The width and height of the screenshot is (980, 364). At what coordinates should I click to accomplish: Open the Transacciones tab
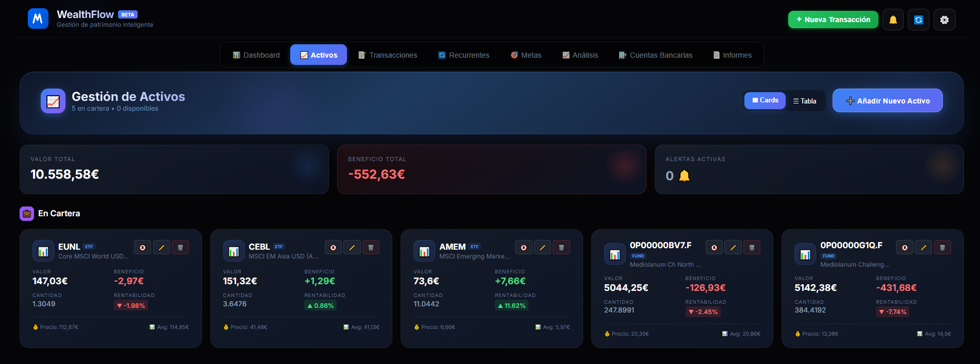(388, 55)
